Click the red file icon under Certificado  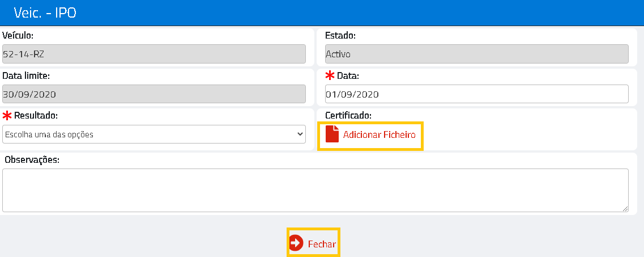tap(332, 135)
